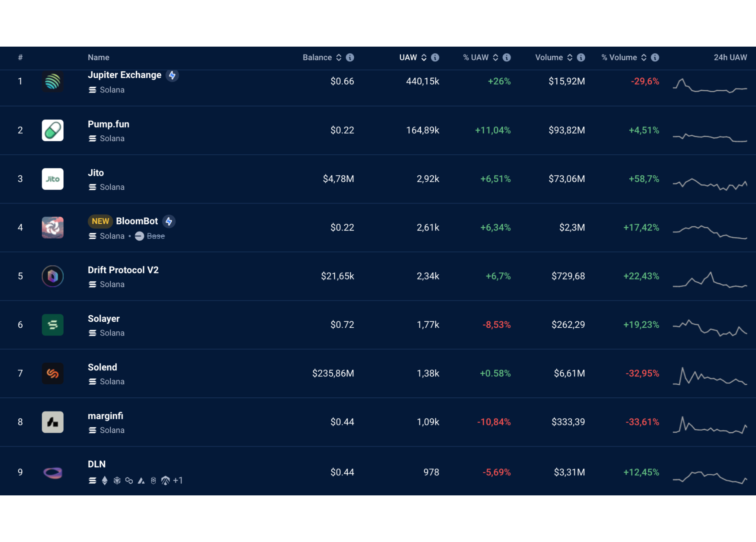Click the Solayer logo icon
756x542 pixels.
pos(53,325)
